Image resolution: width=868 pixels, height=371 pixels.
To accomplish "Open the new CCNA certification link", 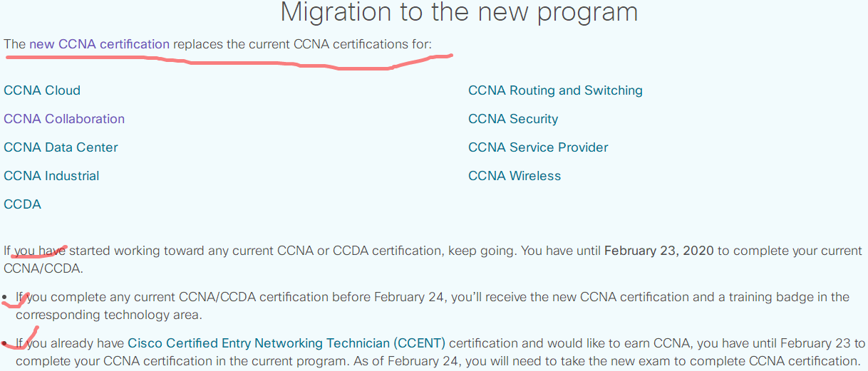I will pos(99,44).
